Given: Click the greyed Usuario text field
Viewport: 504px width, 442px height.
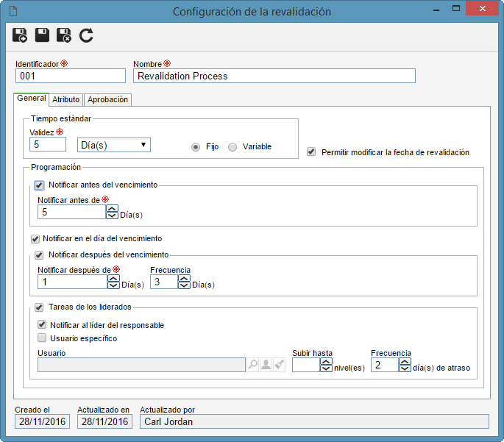Looking at the screenshot, I should click(141, 365).
